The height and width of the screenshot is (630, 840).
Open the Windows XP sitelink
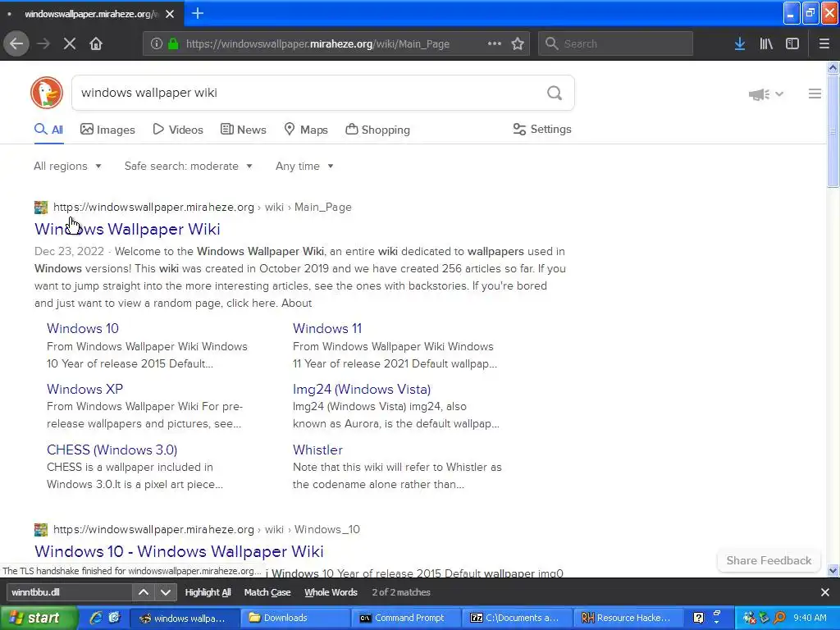[84, 389]
